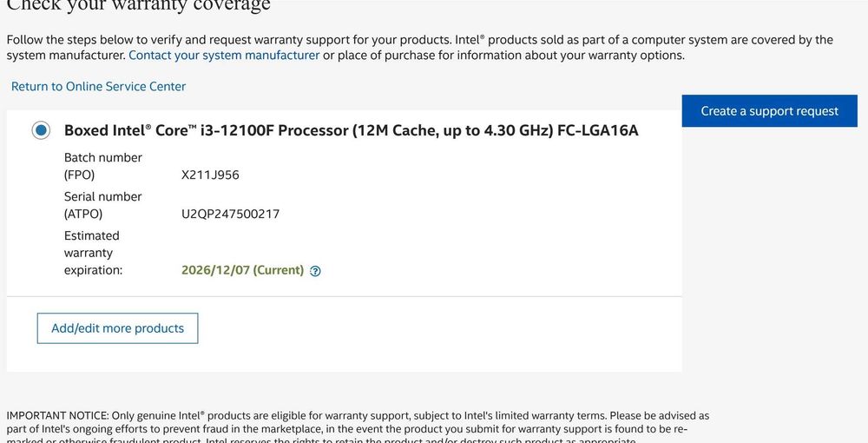868x443 pixels.
Task: Click the Check your warranty coverage heading
Action: point(139,5)
